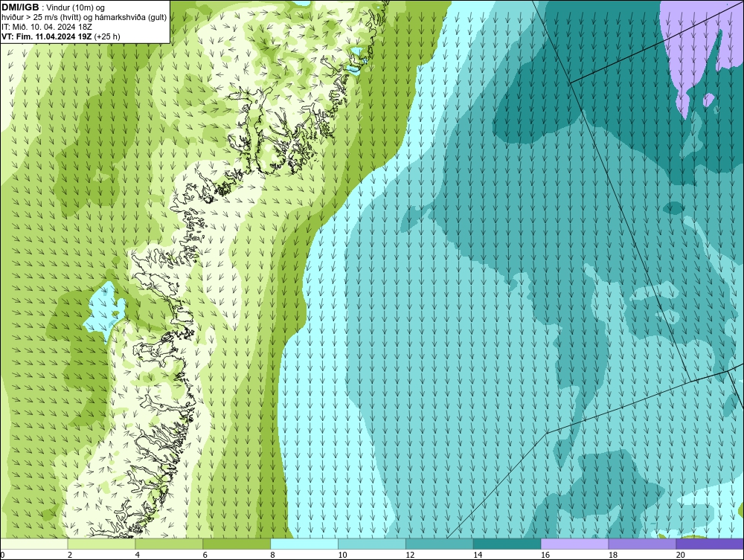Viewport: 744px width, 560px height.
Task: Click the legend tick label '6'
Action: pos(205,555)
